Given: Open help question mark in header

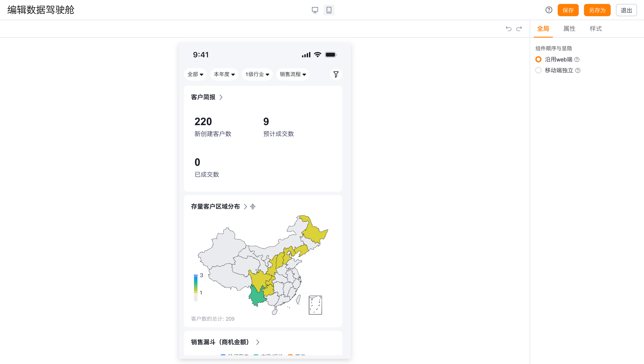Looking at the screenshot, I should click(x=549, y=10).
